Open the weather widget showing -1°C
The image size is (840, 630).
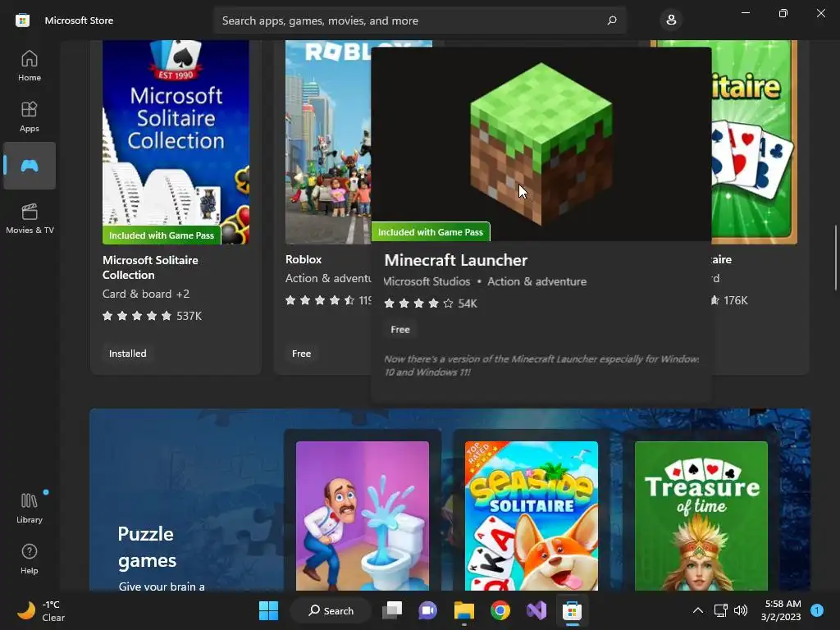(x=42, y=610)
